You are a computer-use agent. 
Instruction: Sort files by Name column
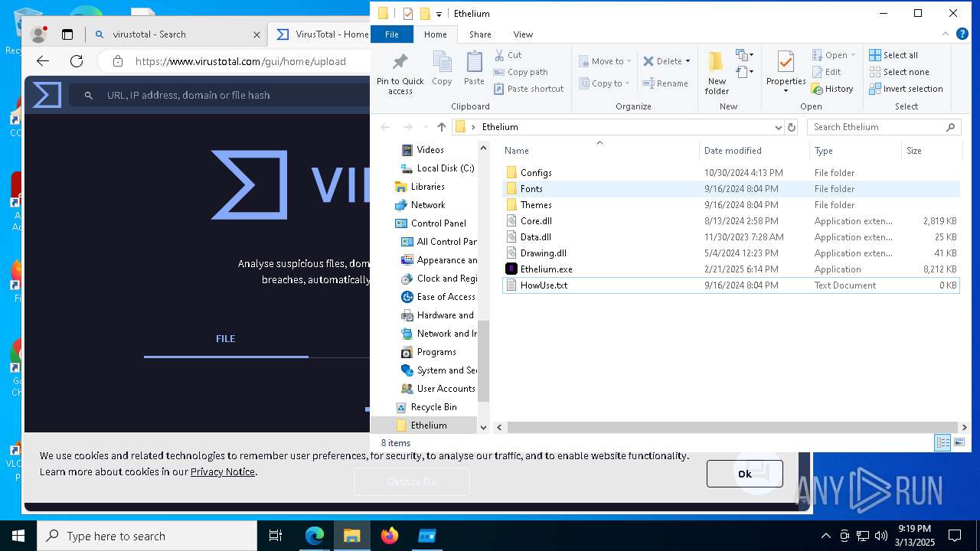pos(600,151)
